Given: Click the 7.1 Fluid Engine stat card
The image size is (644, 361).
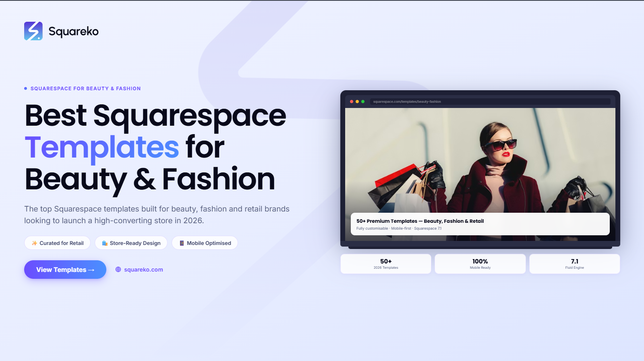Looking at the screenshot, I should [x=575, y=264].
